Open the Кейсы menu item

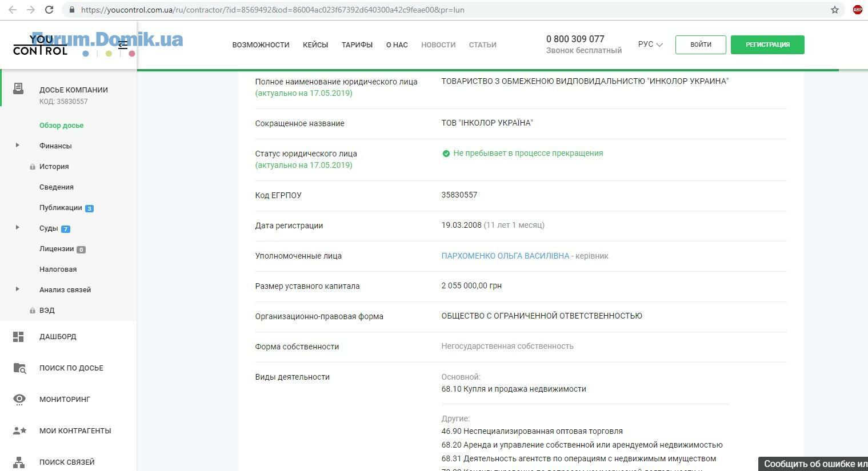315,45
